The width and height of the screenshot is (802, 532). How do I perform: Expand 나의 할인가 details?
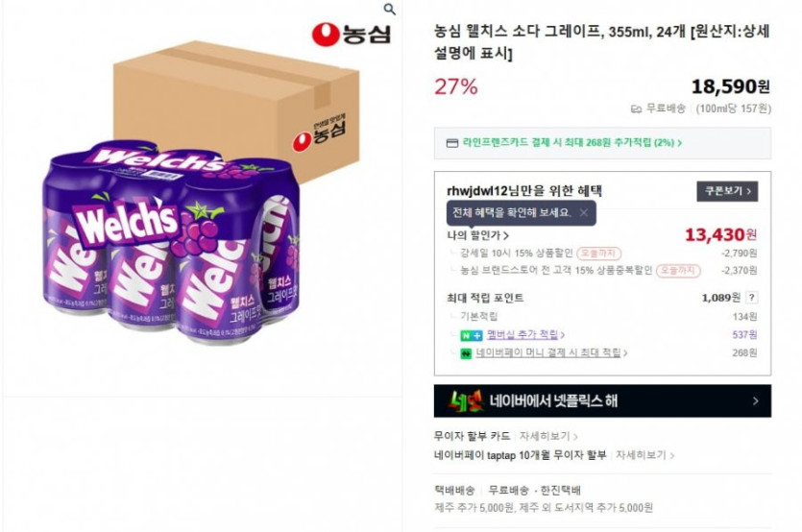477,235
